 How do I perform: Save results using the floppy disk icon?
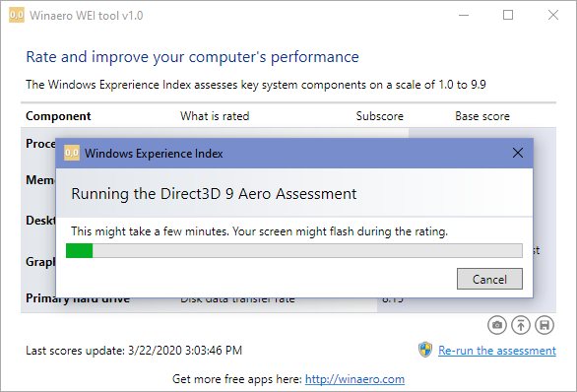tap(545, 325)
